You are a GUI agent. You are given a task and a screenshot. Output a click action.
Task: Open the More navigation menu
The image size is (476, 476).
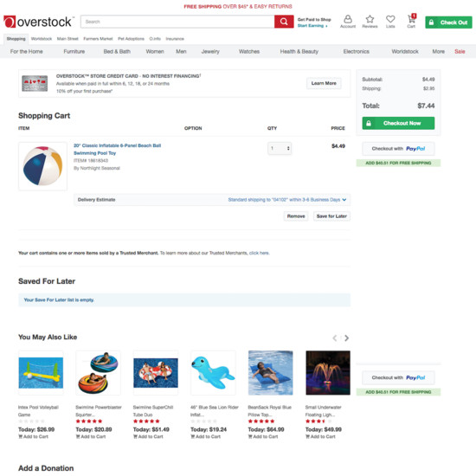439,52
